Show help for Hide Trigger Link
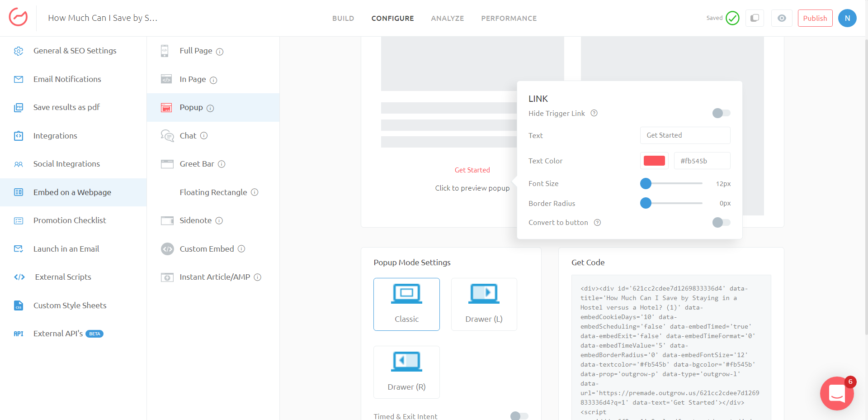This screenshot has height=420, width=868. [x=594, y=113]
